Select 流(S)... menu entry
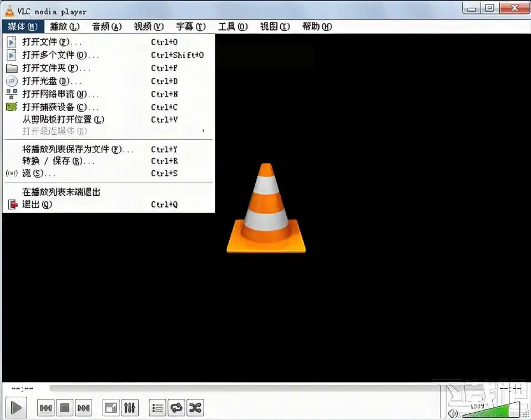This screenshot has height=420, width=531. [109, 174]
